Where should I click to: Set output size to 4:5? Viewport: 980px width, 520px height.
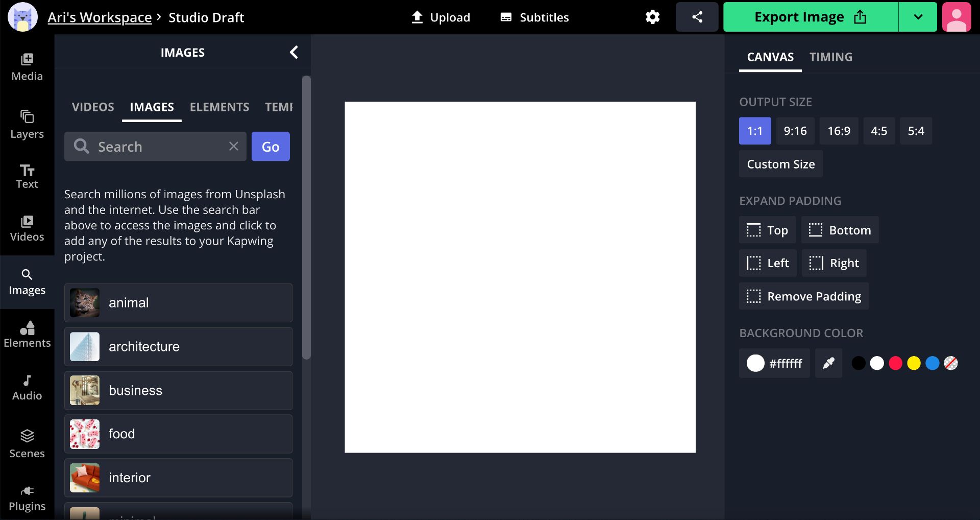point(879,131)
